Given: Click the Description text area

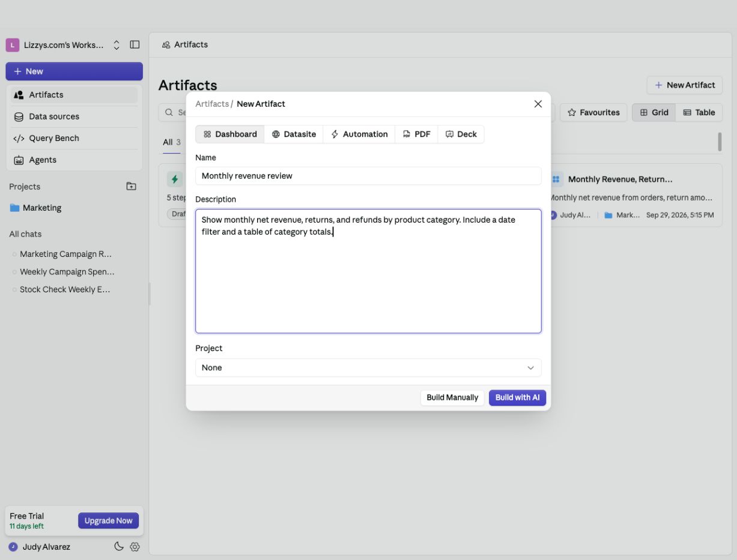Looking at the screenshot, I should 368,271.
